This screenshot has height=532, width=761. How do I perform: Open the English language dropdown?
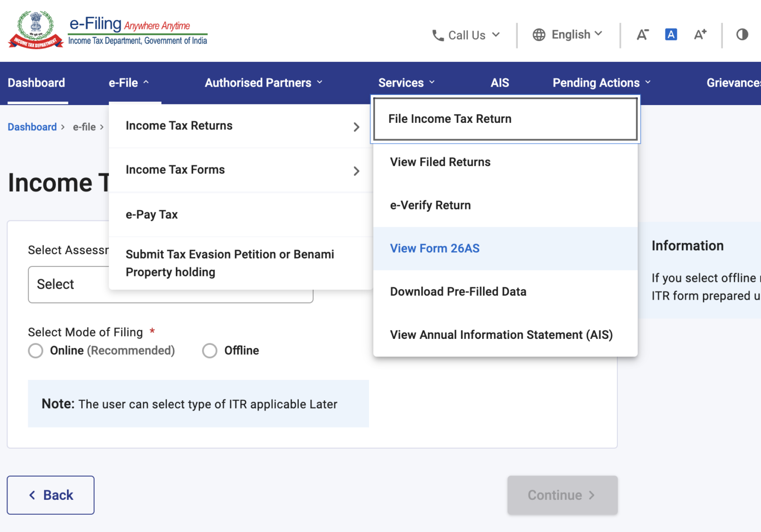(x=568, y=35)
